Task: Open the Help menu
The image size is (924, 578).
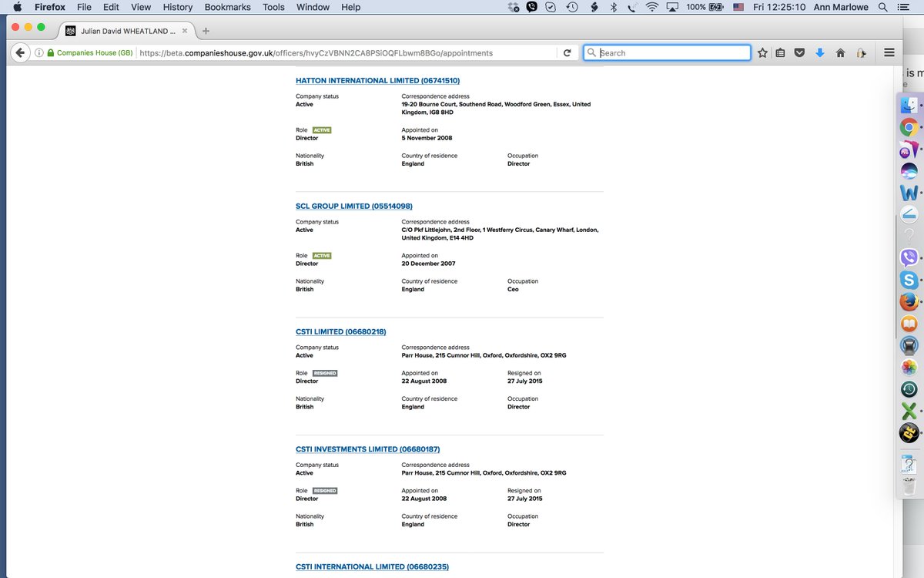Action: tap(350, 7)
